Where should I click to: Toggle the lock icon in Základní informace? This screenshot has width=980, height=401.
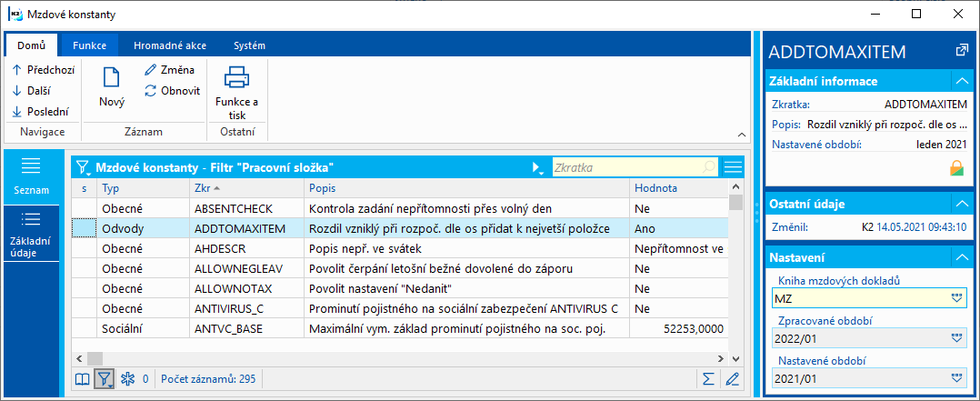[955, 167]
